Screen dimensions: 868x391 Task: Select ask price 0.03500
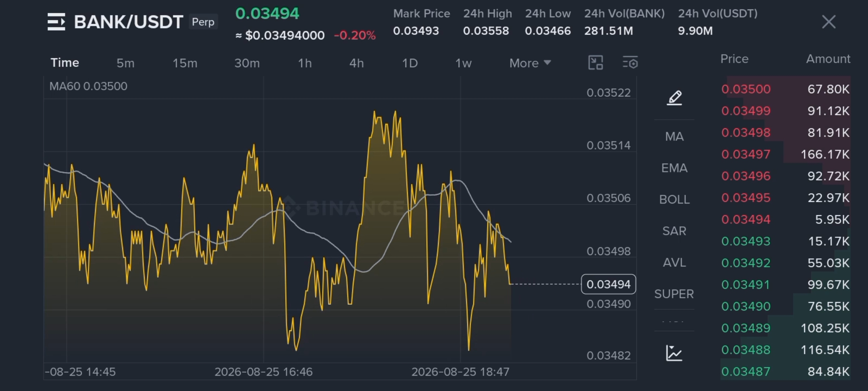point(746,89)
